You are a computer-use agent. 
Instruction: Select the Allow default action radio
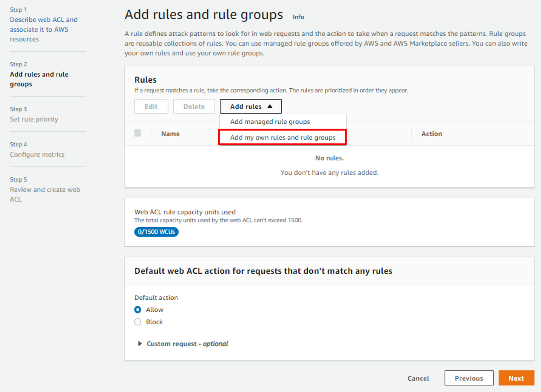138,310
